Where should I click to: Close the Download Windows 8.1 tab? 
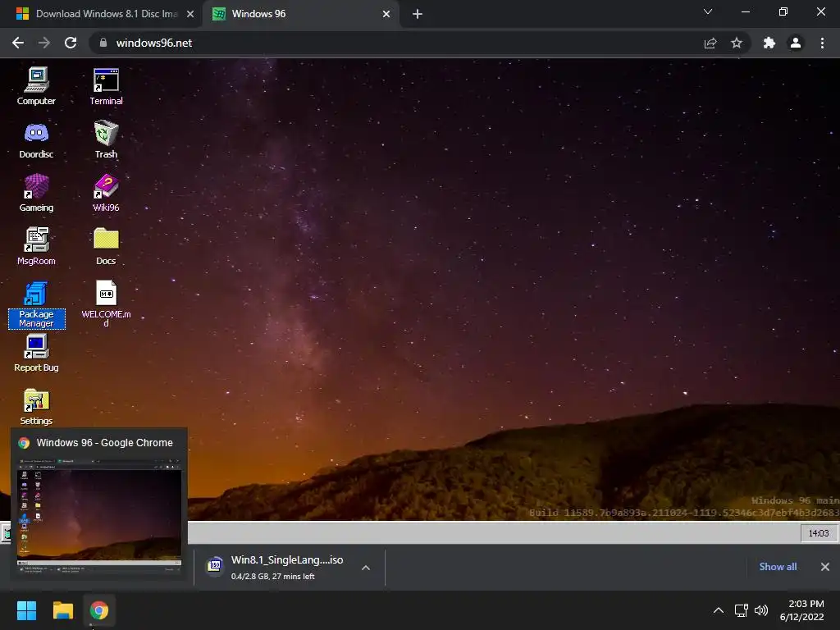190,14
